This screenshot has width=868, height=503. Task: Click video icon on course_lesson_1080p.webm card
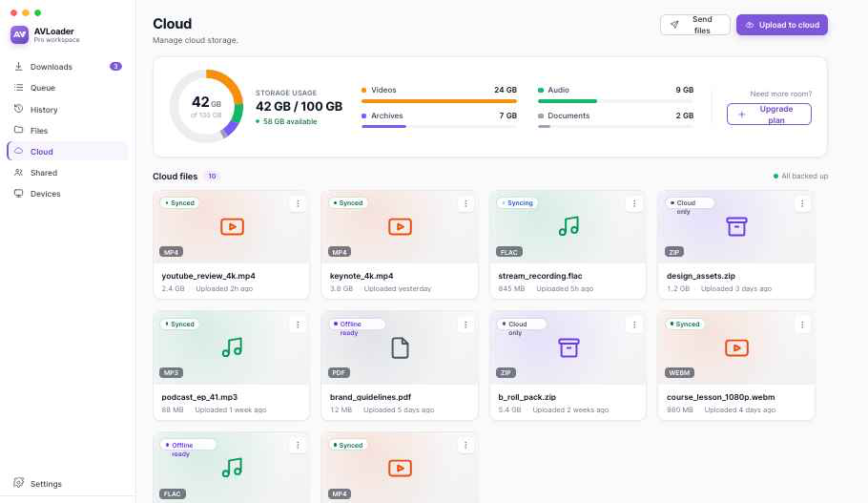click(736, 347)
